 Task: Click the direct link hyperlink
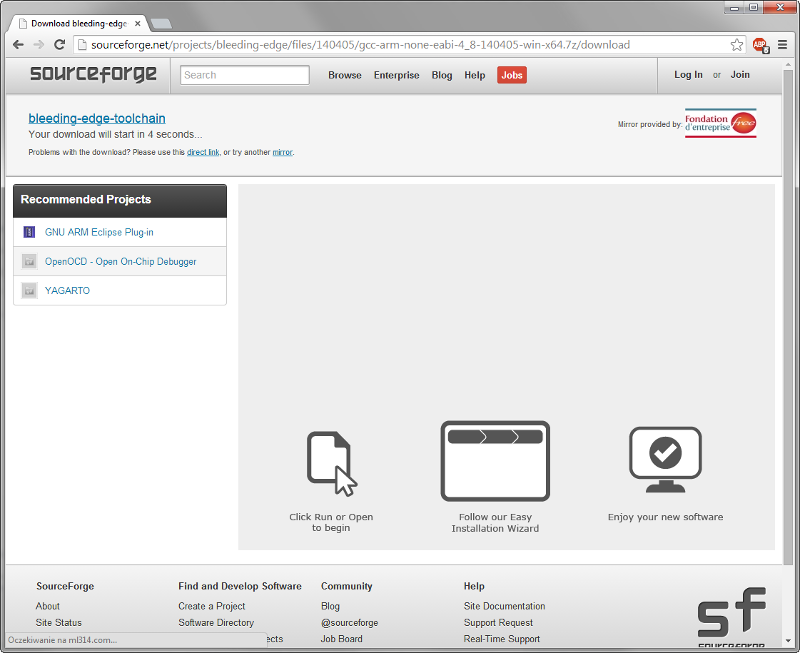203,152
